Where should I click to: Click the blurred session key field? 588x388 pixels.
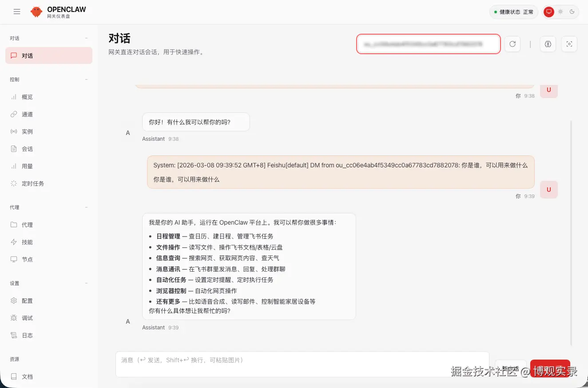[x=429, y=44]
